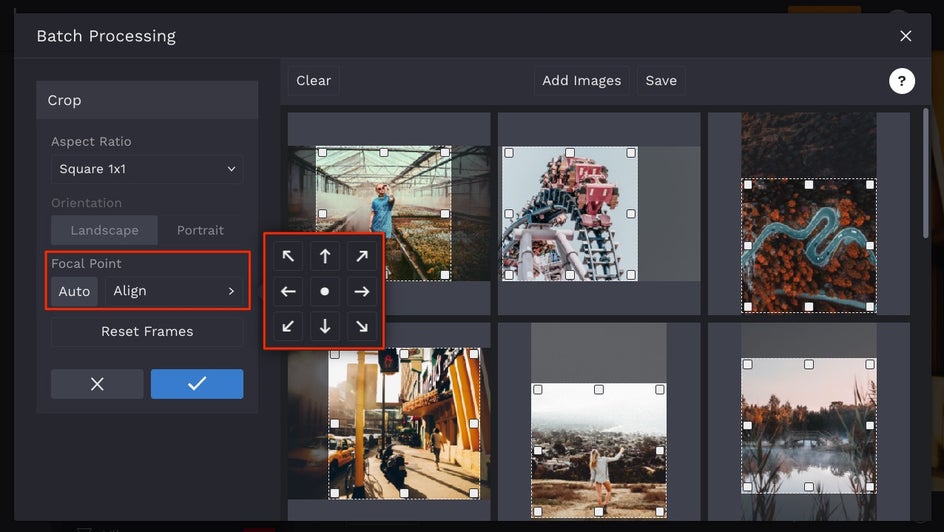944x532 pixels.
Task: Grab top-right crop handle on misty lake image
Action: click(x=870, y=364)
